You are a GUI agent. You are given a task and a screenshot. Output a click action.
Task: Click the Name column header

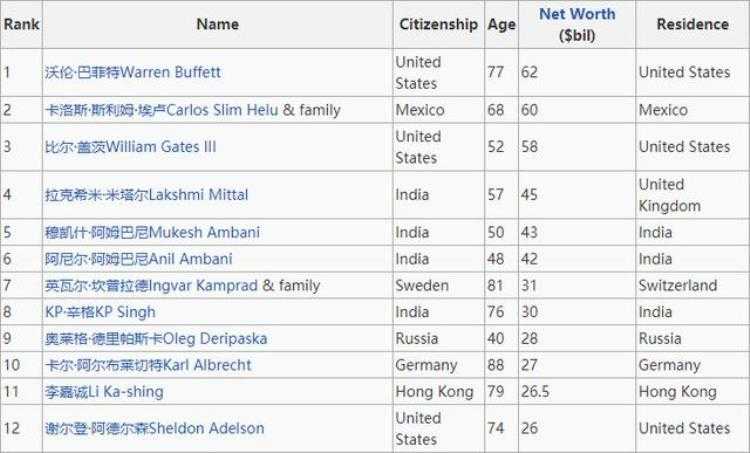tap(217, 24)
